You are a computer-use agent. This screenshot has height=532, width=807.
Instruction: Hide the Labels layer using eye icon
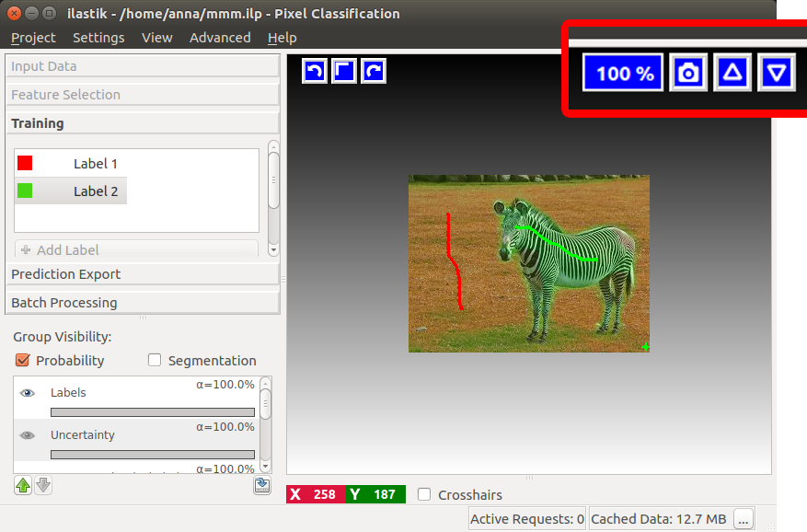click(28, 393)
